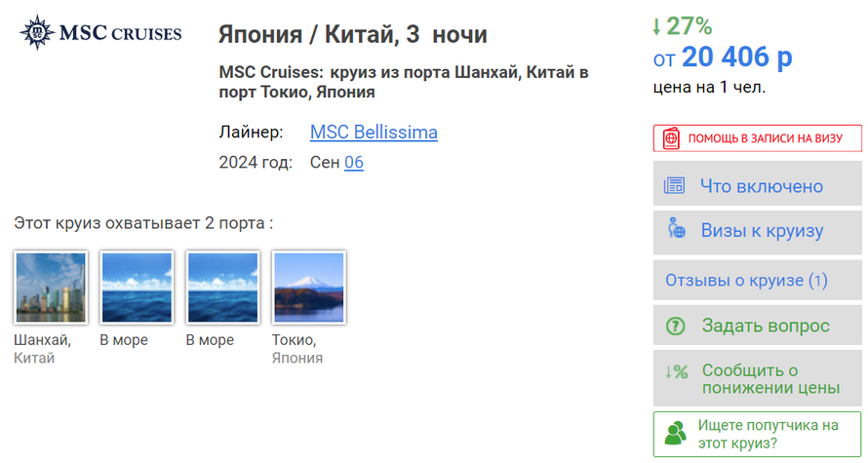868x463 pixels.
Task: Click the price от 20 406 р
Action: click(723, 57)
